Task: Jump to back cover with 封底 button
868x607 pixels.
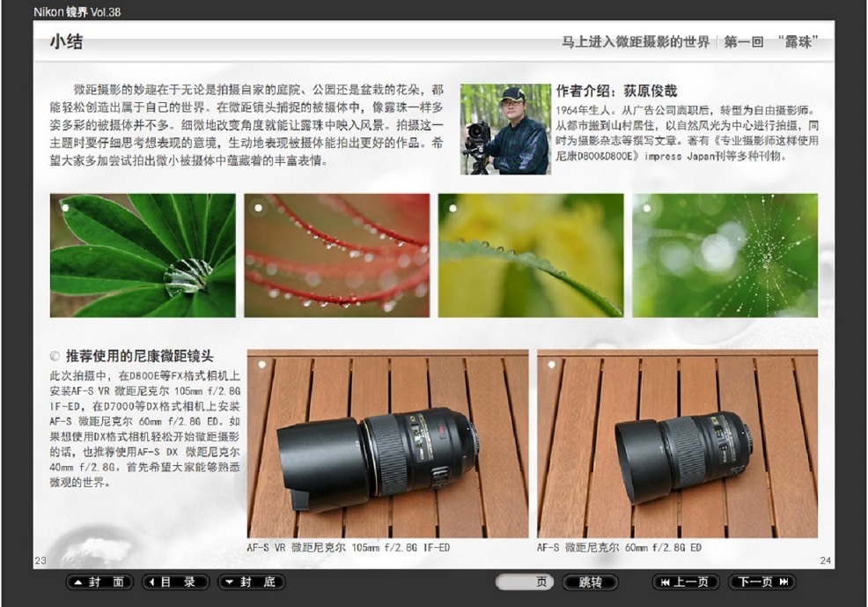Action: 251,582
